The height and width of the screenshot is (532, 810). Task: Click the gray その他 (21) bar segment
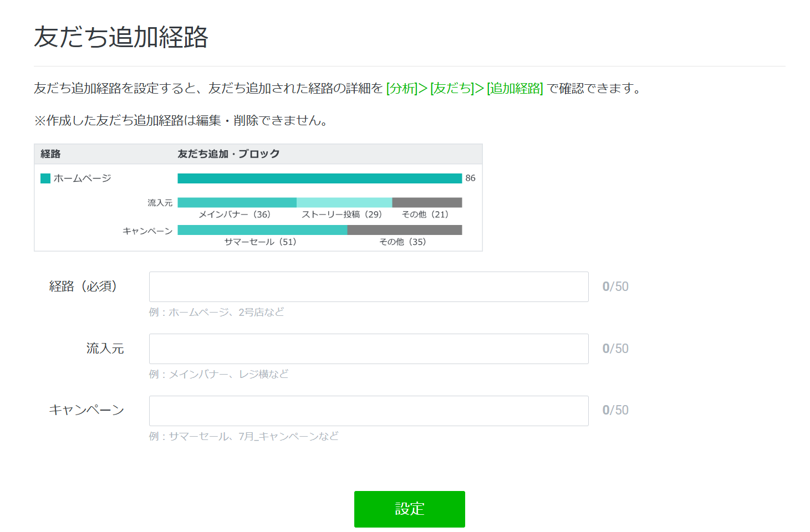[427, 203]
